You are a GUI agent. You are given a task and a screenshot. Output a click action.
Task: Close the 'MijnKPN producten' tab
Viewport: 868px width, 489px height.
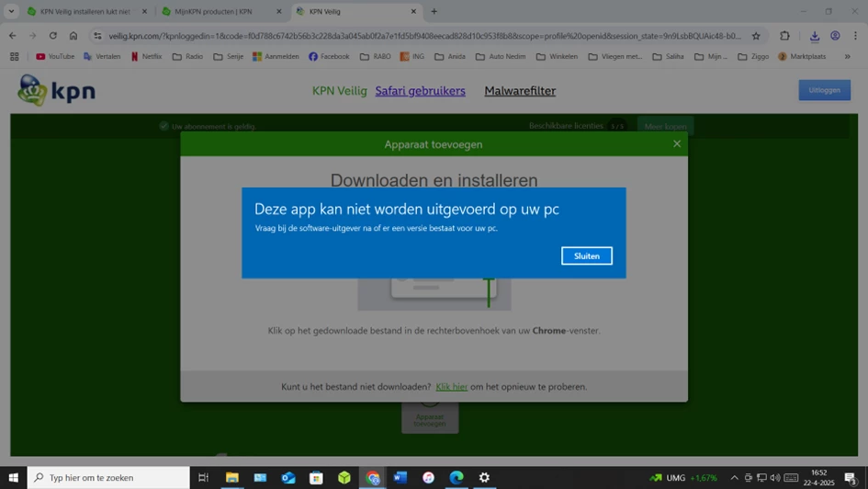pos(279,11)
